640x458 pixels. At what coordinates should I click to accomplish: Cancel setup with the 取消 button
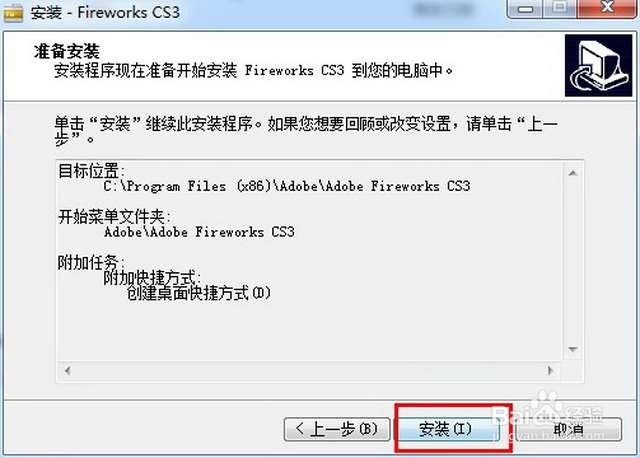pyautogui.click(x=568, y=429)
